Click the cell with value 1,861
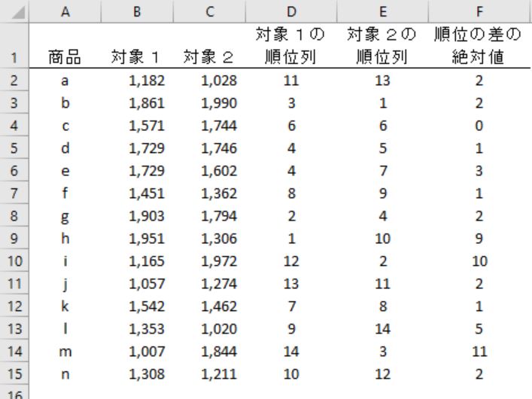This screenshot has height=399, width=532. (x=137, y=102)
